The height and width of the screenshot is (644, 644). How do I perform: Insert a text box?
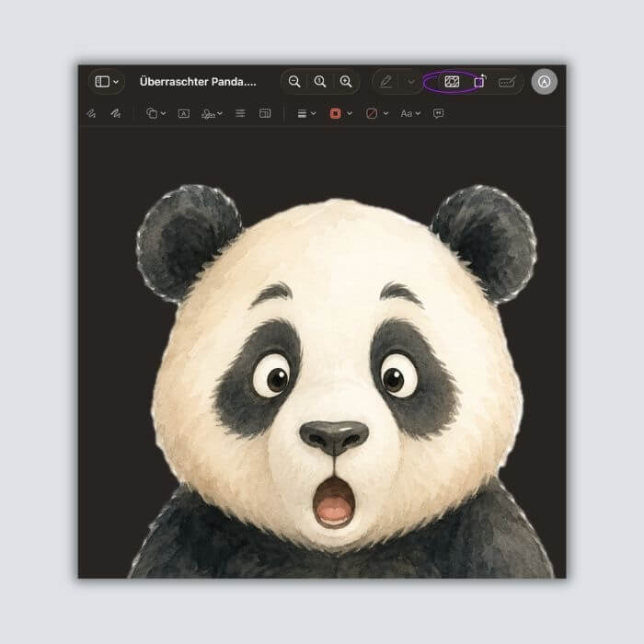pyautogui.click(x=184, y=114)
